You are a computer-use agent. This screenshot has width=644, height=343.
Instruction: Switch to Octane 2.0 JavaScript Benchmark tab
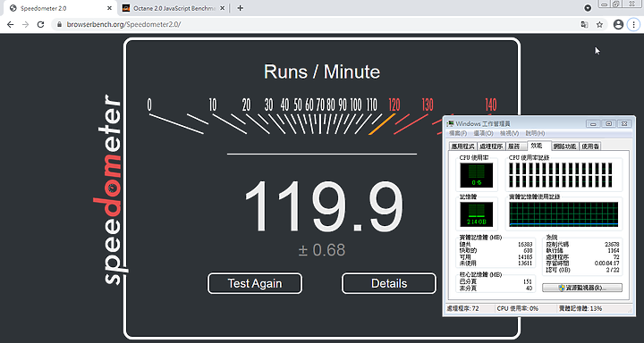click(174, 8)
